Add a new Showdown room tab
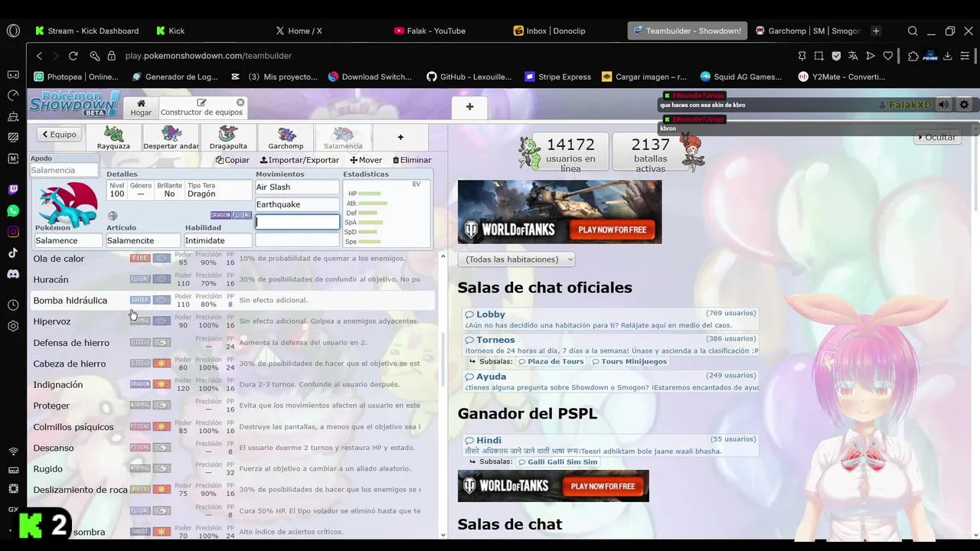980x551 pixels. tap(469, 106)
